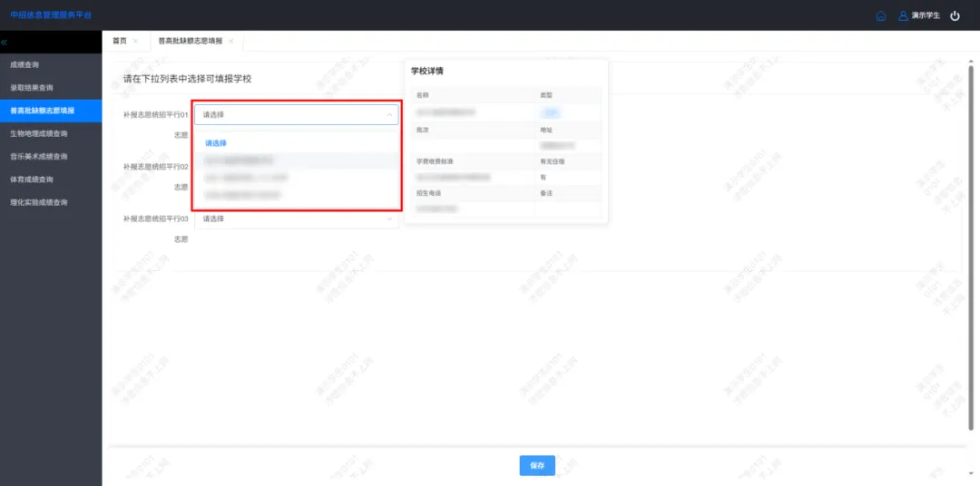This screenshot has width=980, height=486.
Task: Click the 地址 label in school details
Action: point(546,130)
